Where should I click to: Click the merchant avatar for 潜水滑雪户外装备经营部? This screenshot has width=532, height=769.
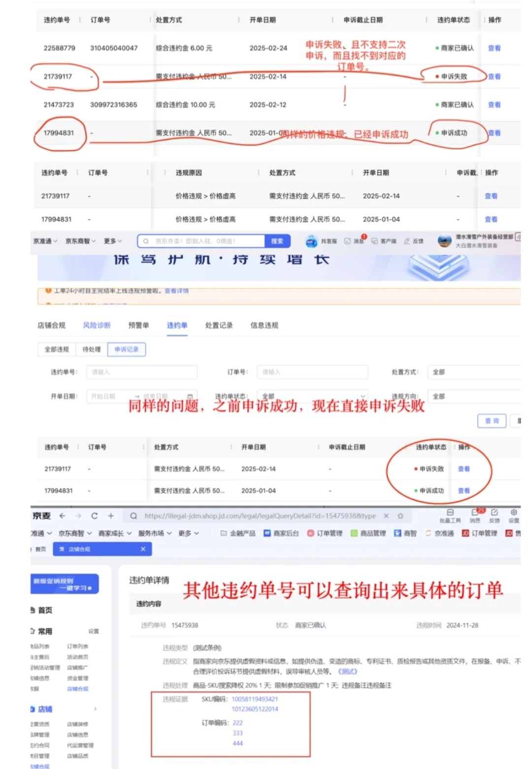[444, 240]
